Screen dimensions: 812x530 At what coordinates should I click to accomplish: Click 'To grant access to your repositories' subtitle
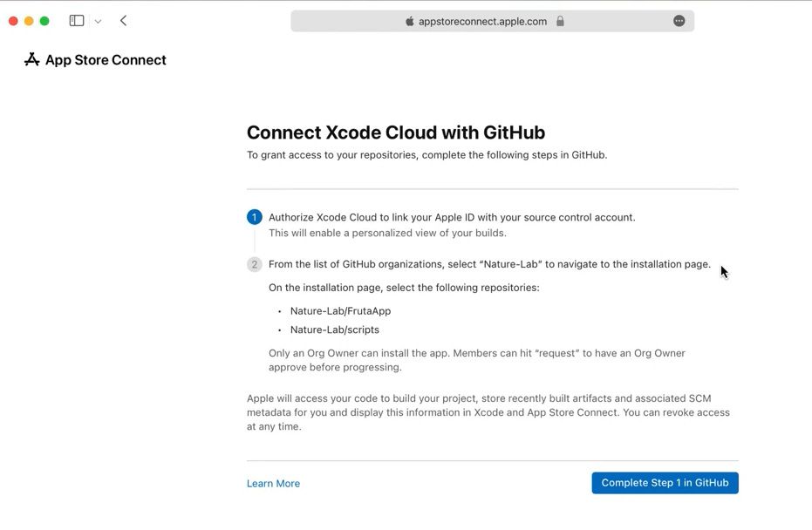click(426, 155)
